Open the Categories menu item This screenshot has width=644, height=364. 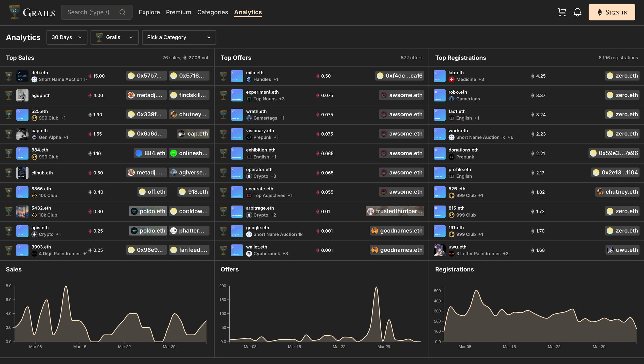(x=212, y=12)
